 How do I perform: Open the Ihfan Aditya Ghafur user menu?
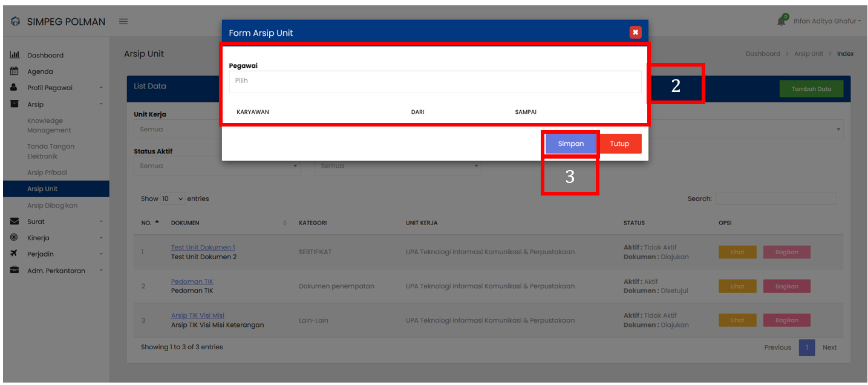[827, 21]
